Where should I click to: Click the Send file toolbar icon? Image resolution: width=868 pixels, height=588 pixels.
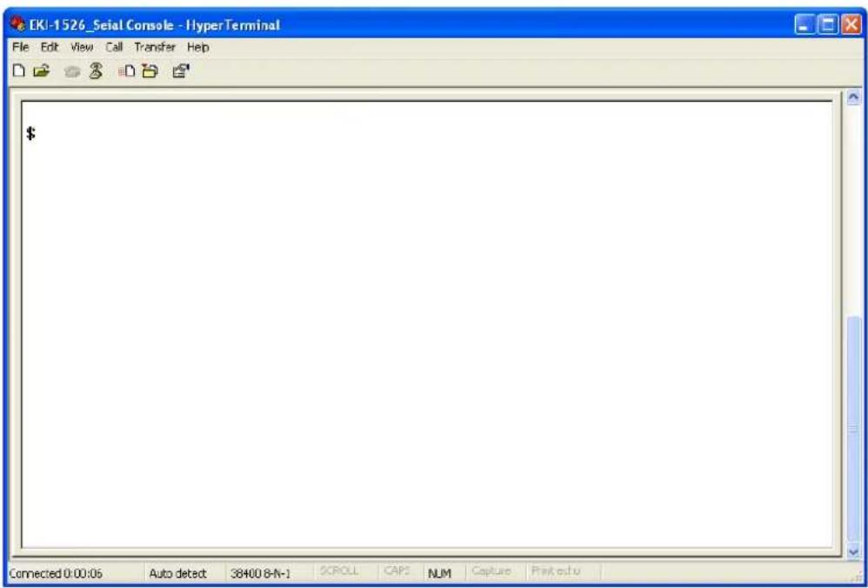(125, 70)
